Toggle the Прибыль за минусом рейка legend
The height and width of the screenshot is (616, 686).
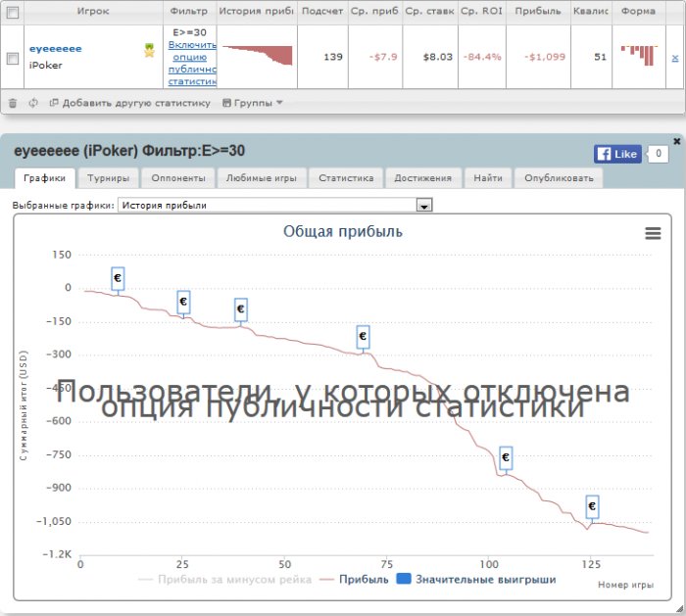coord(224,580)
